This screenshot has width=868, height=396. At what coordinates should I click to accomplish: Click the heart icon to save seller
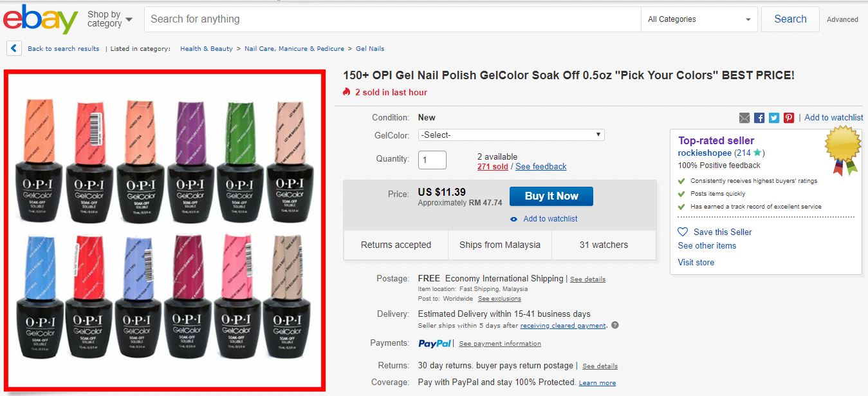(683, 232)
